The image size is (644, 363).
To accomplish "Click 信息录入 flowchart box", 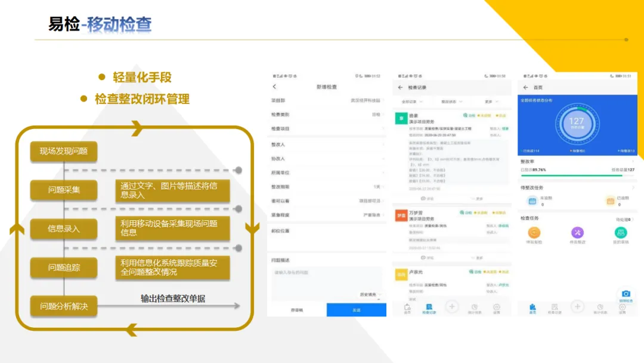I will coord(64,229).
